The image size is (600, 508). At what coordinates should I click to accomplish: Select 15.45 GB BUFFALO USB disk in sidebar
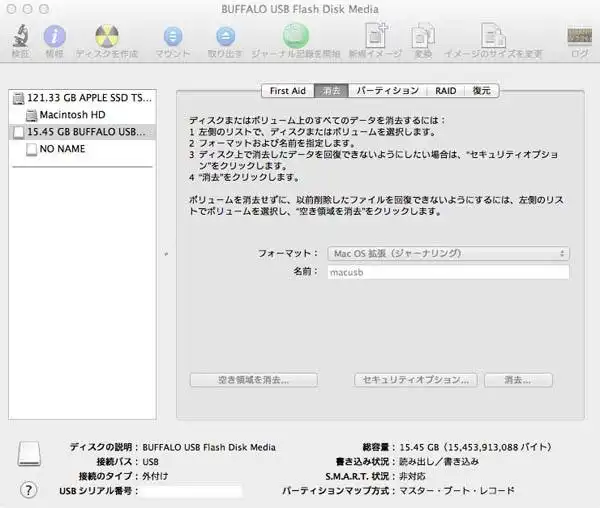[82, 131]
